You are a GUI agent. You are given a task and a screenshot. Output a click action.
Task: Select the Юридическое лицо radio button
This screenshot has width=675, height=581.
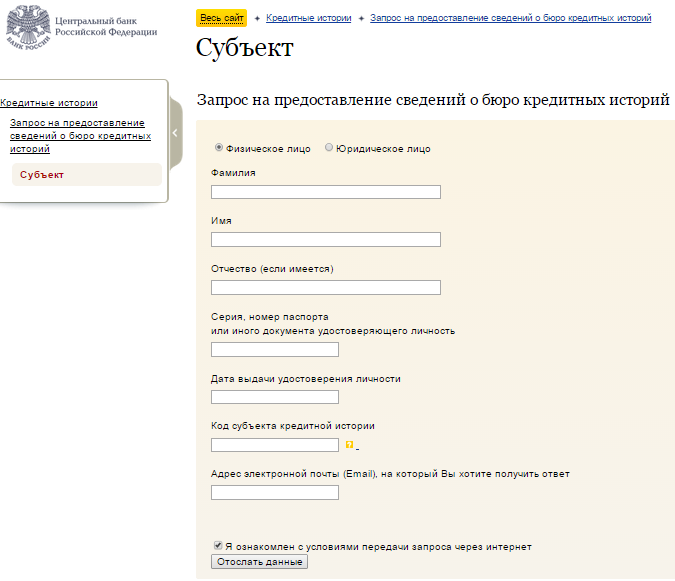pyautogui.click(x=329, y=148)
